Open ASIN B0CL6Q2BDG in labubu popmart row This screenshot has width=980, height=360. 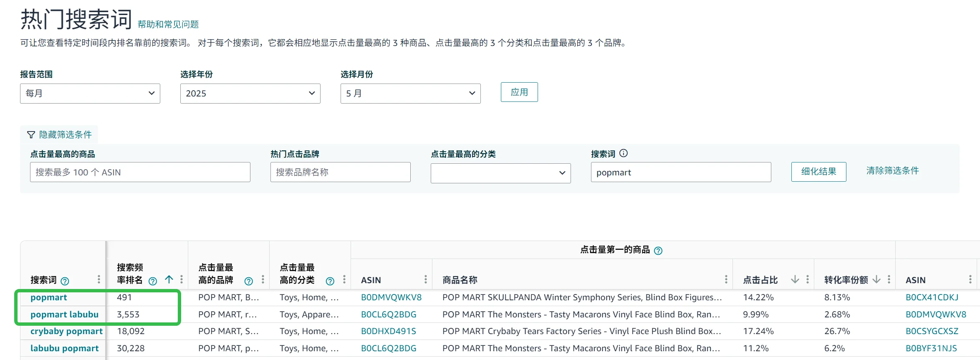pyautogui.click(x=389, y=348)
